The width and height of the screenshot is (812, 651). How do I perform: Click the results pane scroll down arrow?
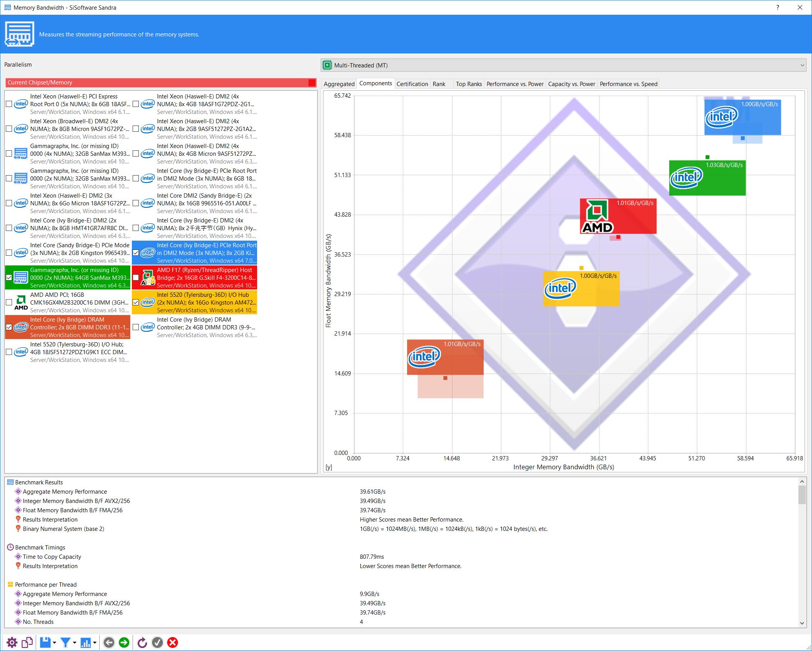point(802,623)
